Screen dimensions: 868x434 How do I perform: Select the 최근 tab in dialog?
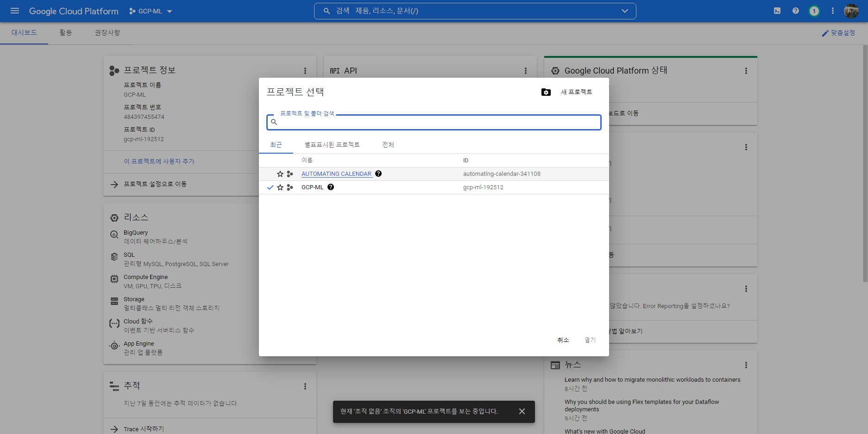[x=276, y=145]
